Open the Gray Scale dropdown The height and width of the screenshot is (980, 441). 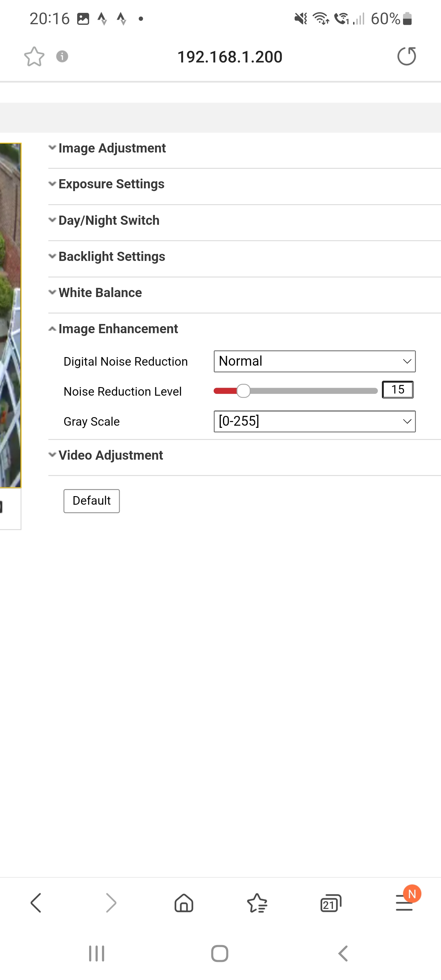tap(314, 421)
